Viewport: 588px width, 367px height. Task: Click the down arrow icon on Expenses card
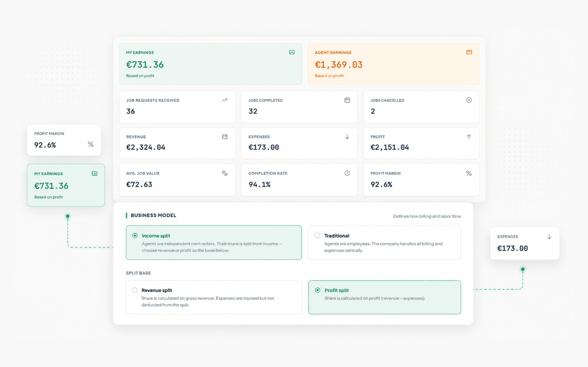347,136
